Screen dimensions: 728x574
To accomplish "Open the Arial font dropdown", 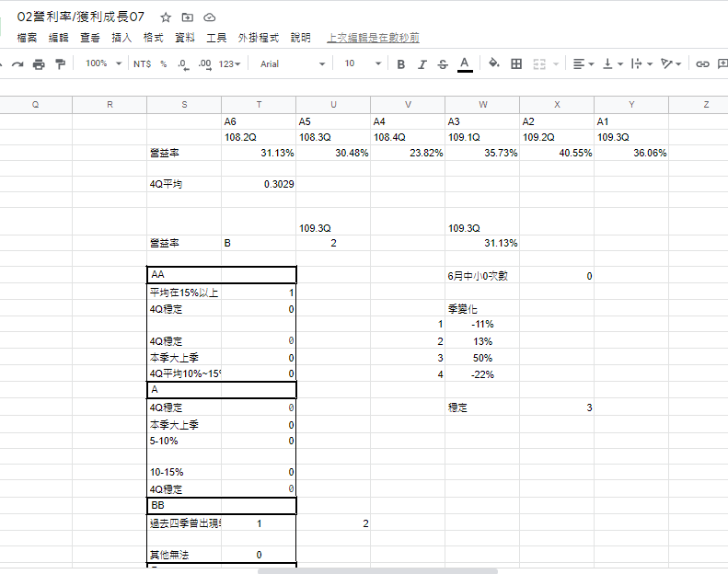I will click(x=293, y=63).
